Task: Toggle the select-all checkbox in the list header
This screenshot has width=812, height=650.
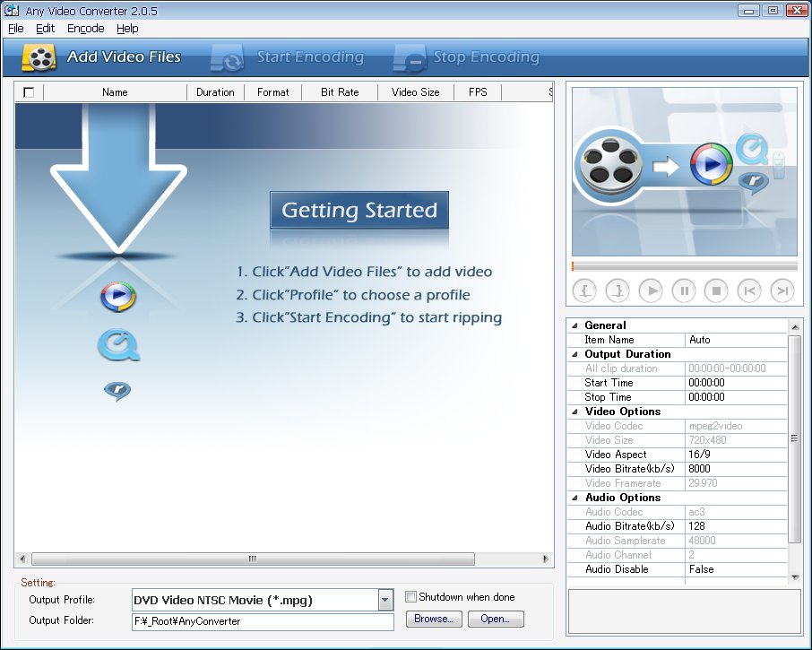Action: pos(29,92)
